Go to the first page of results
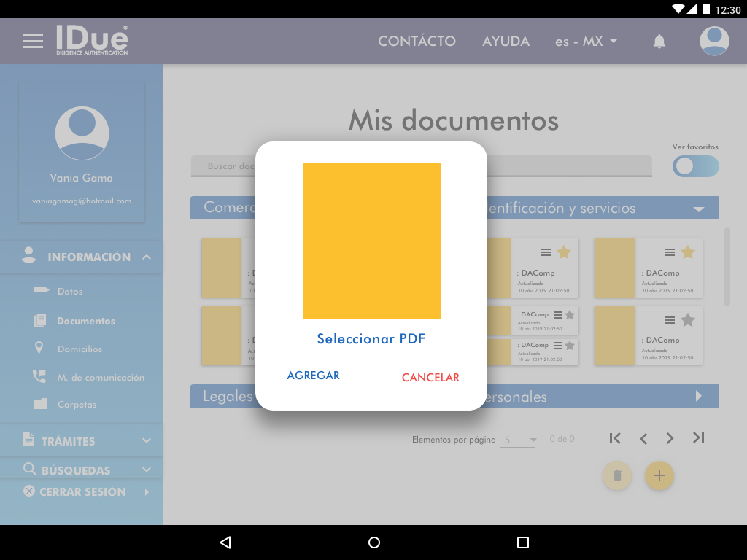 (615, 438)
